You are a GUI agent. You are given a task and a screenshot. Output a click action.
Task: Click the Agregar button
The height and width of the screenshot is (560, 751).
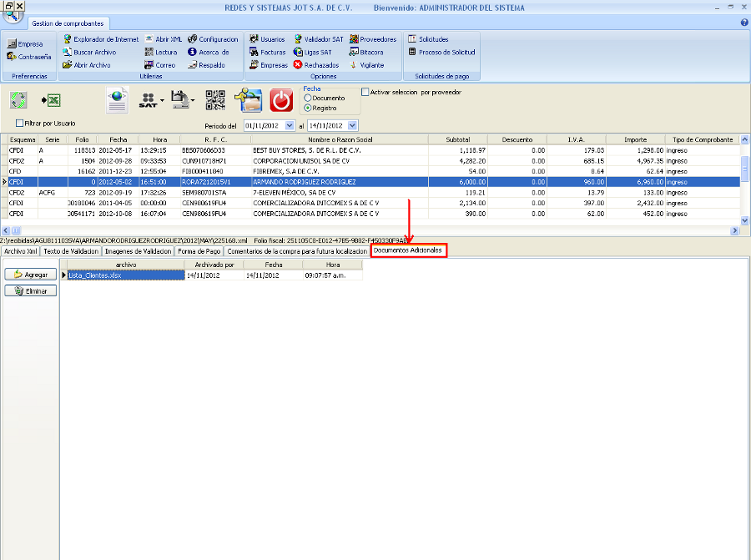point(30,275)
